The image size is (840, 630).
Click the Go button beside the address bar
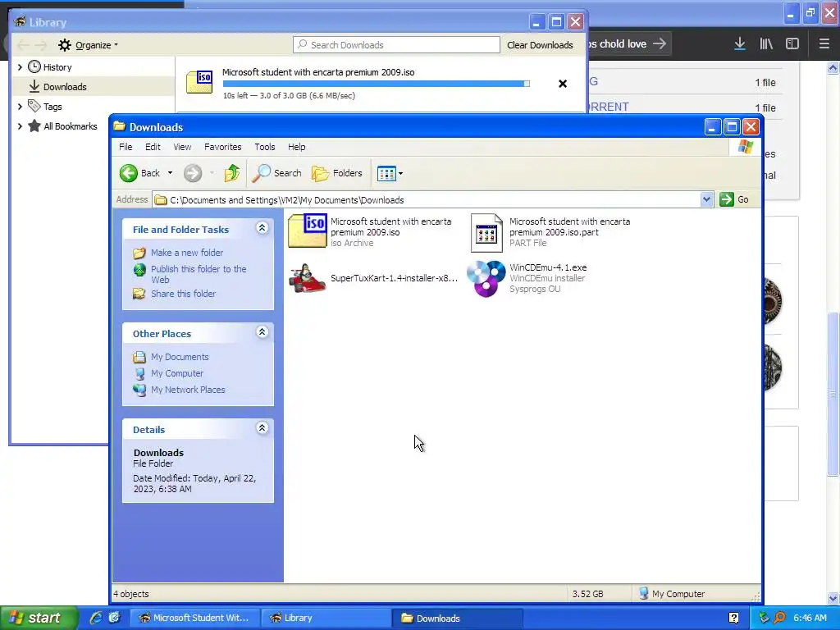point(734,200)
